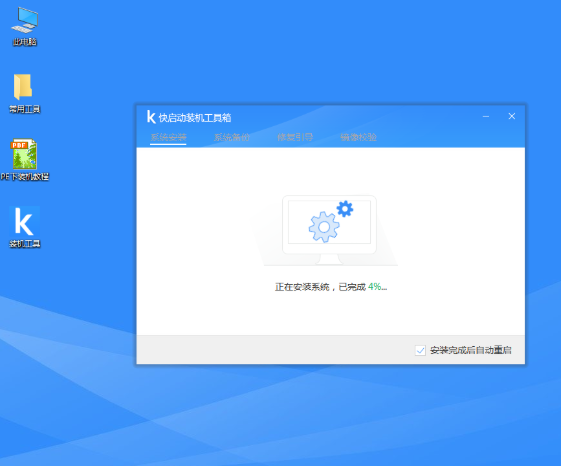Open the 此电脑 desktop icon

[24, 26]
